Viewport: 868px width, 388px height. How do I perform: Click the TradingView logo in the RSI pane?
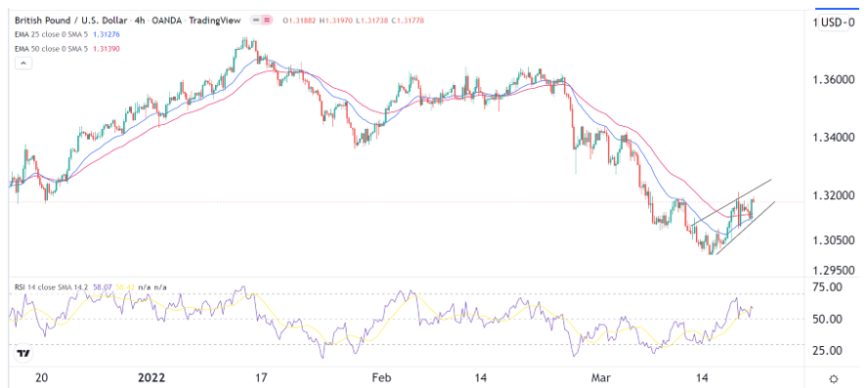(22, 353)
